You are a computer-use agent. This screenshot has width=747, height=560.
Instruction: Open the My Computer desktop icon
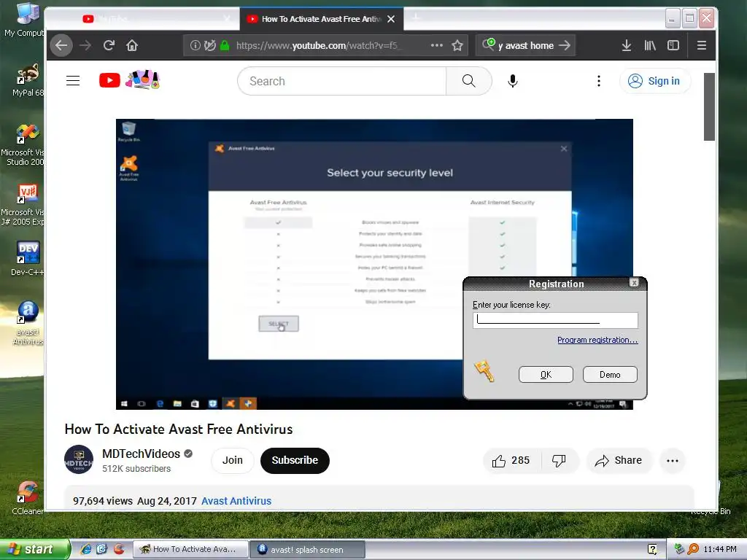[x=25, y=20]
